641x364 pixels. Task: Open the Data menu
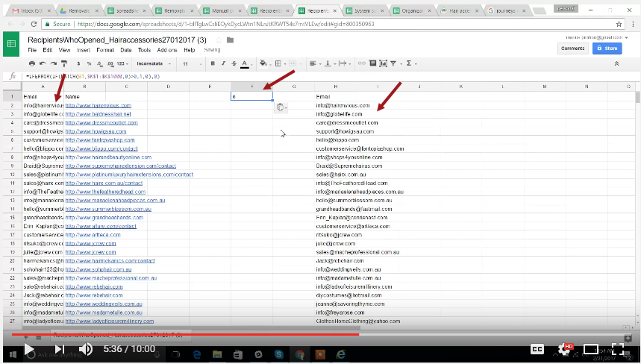point(125,50)
